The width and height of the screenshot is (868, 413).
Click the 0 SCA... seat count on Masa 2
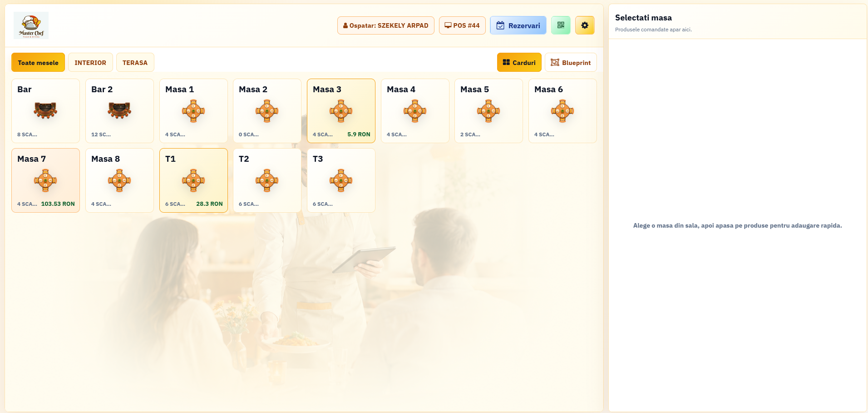click(249, 134)
